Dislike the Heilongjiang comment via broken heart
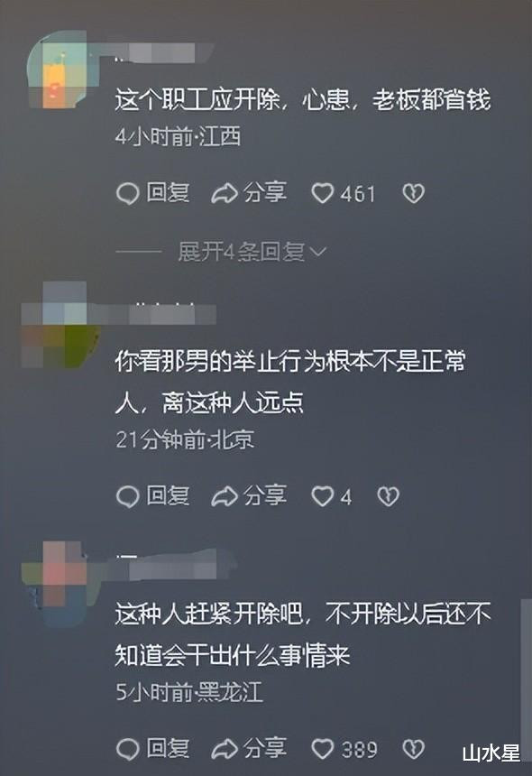532x776 pixels. [x=413, y=749]
